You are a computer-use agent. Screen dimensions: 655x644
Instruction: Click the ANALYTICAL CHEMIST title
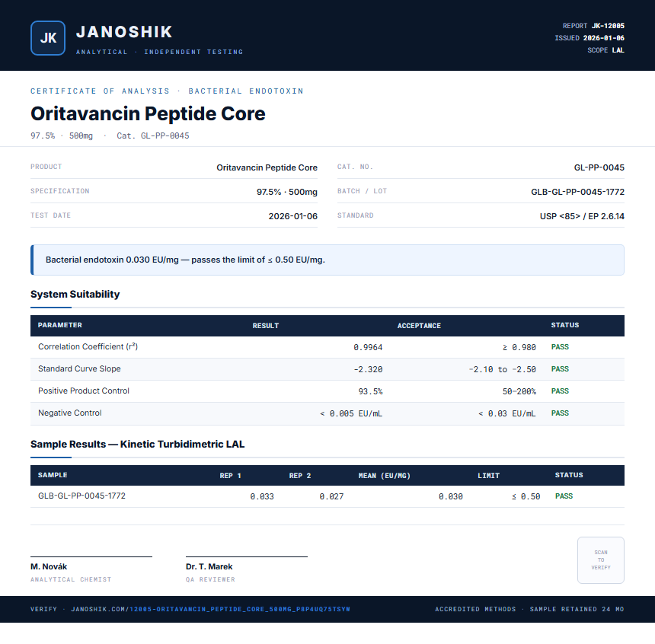(x=71, y=580)
